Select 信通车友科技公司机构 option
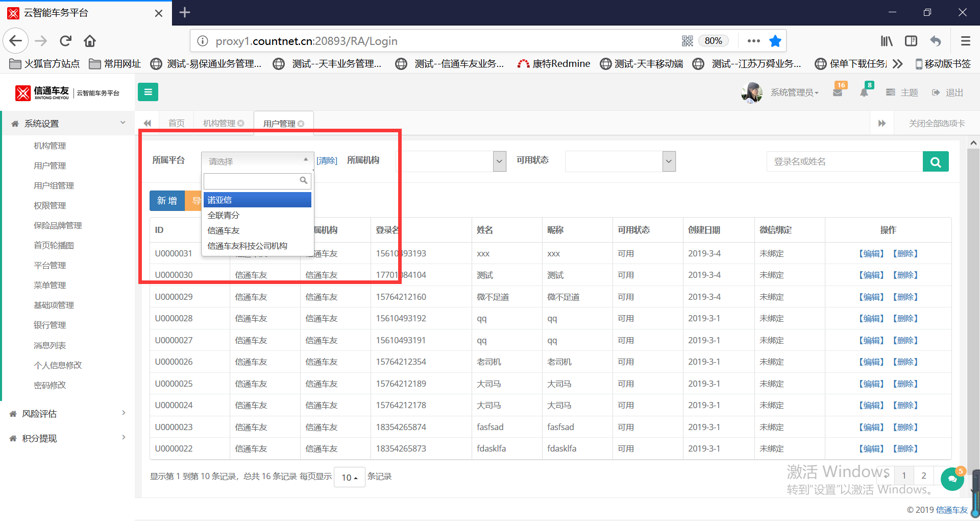 [x=257, y=246]
